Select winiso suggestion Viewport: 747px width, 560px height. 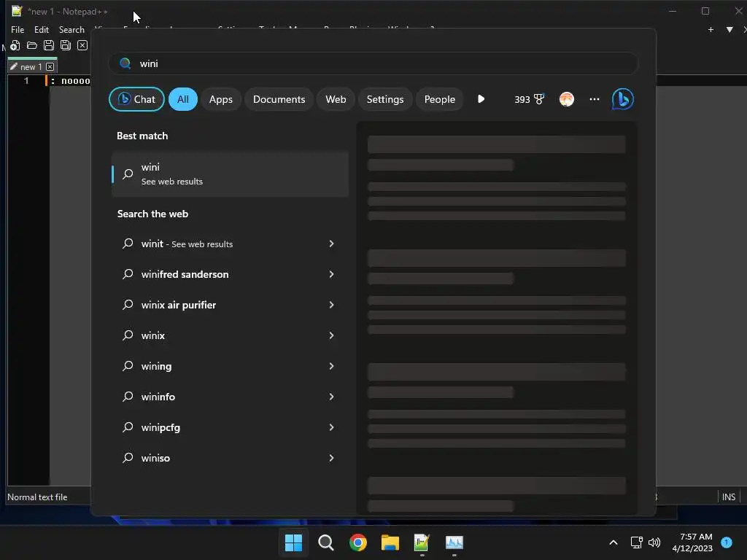230,458
